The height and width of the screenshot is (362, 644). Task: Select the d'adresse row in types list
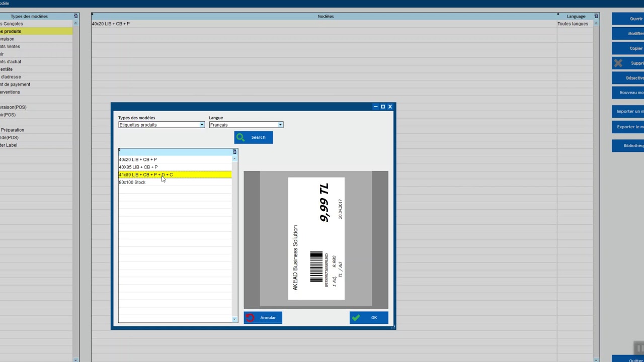click(x=36, y=77)
